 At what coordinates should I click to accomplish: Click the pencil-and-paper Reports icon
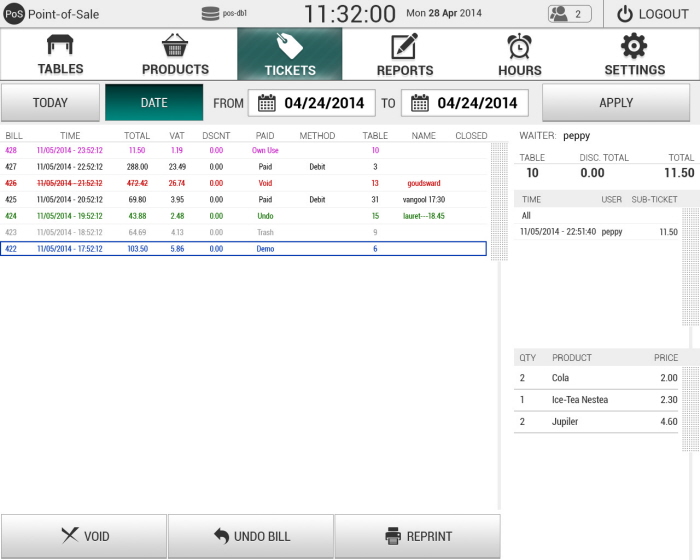click(404, 46)
